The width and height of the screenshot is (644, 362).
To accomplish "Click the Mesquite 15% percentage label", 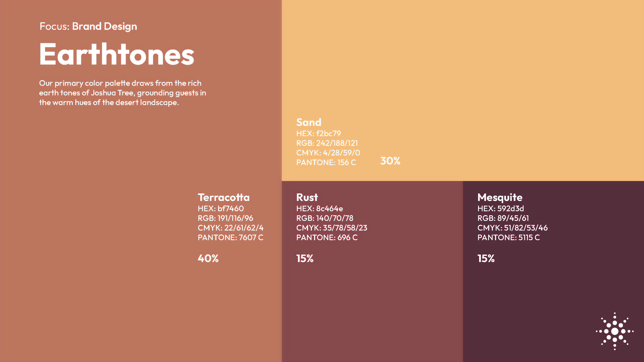I will tap(486, 258).
